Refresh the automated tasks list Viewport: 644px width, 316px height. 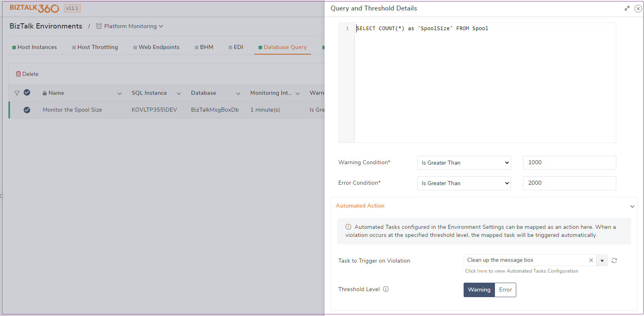tap(614, 261)
